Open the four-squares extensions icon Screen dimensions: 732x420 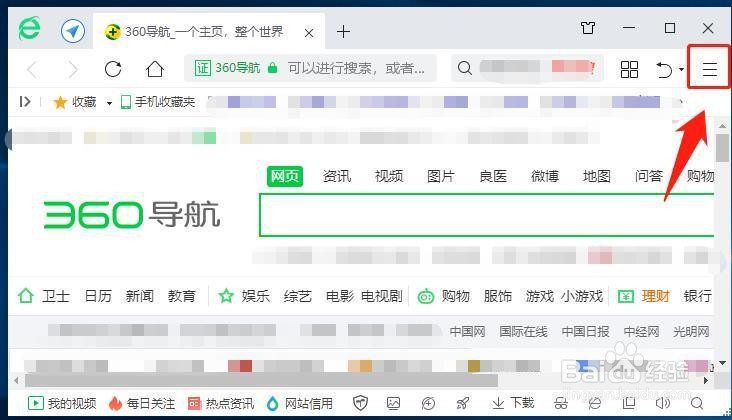pyautogui.click(x=629, y=69)
